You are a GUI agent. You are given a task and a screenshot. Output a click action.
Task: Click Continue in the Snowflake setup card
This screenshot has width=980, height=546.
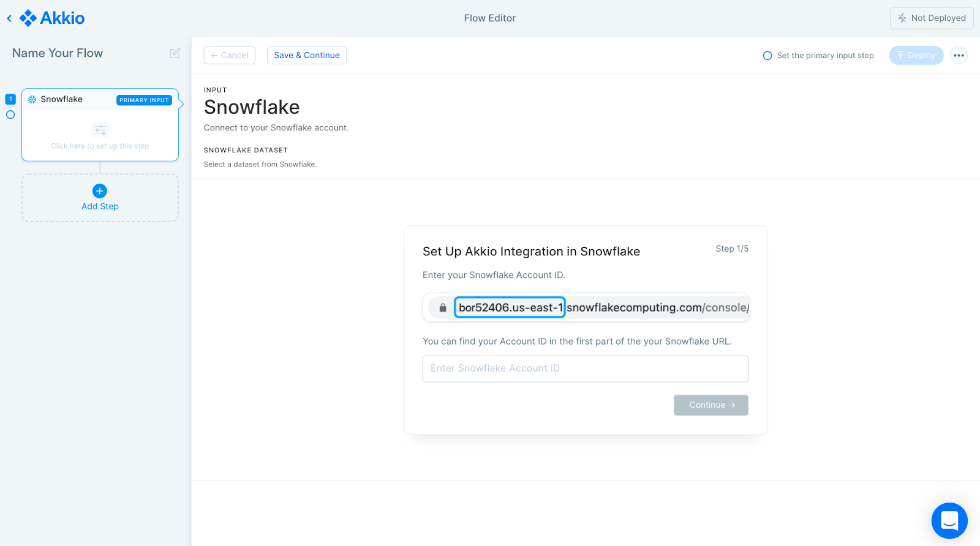[711, 405]
